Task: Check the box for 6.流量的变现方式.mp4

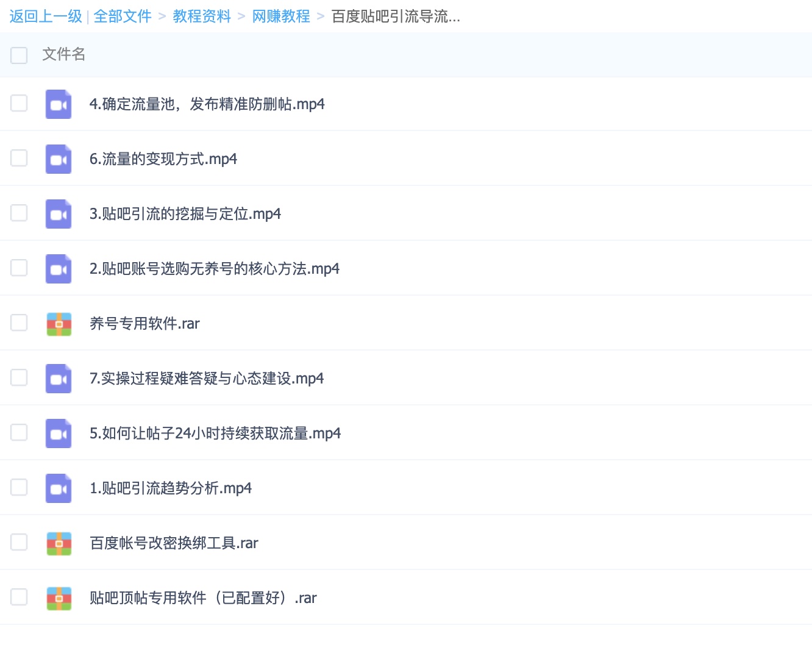Action: point(19,158)
